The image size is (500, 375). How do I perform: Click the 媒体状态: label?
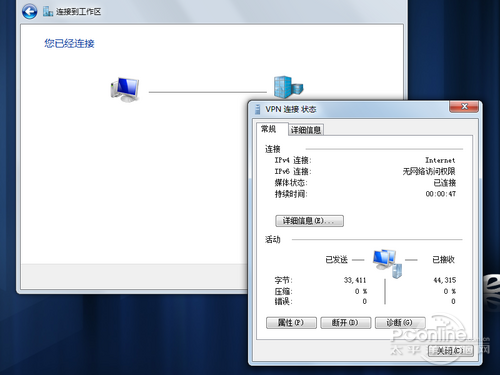291,183
